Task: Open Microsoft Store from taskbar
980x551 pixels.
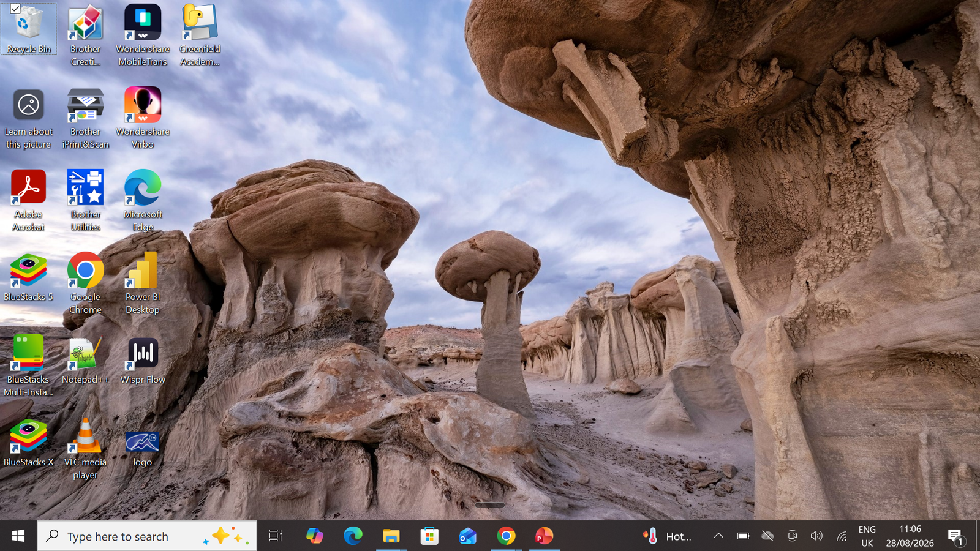Action: tap(429, 536)
